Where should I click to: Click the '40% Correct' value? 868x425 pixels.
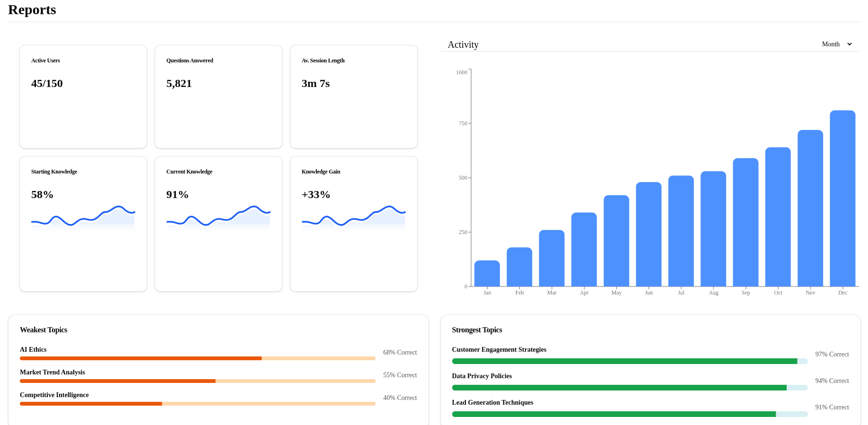click(400, 398)
